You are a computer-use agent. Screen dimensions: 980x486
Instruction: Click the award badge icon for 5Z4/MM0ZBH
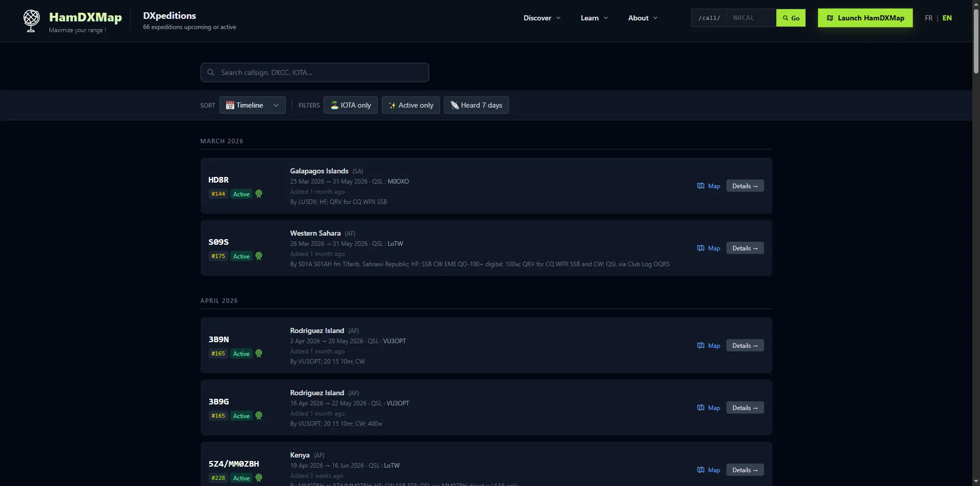point(259,478)
